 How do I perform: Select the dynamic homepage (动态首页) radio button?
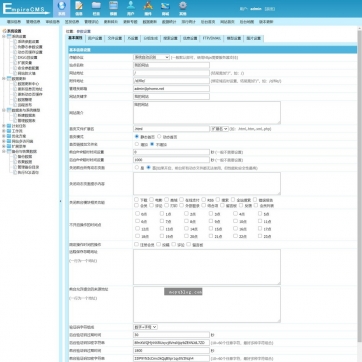point(159,136)
